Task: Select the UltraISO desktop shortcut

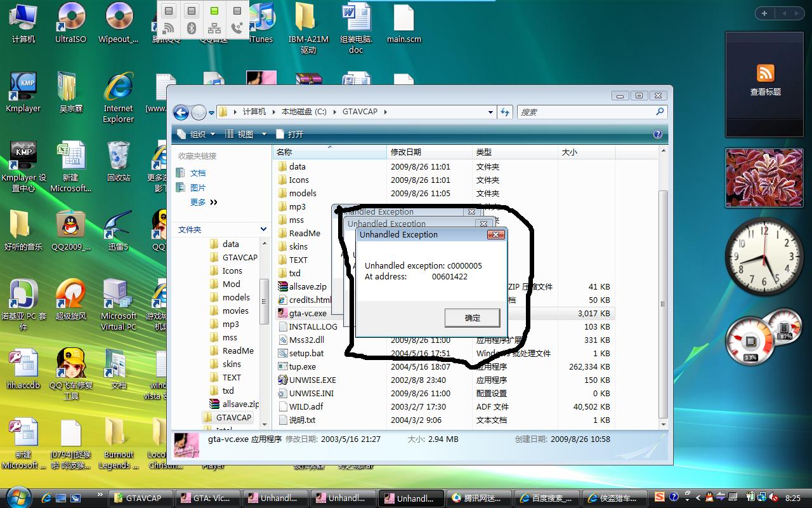Action: tap(70, 23)
